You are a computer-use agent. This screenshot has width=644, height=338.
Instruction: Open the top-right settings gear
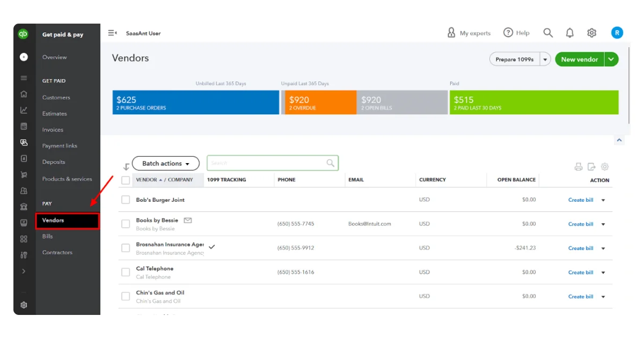(x=592, y=33)
